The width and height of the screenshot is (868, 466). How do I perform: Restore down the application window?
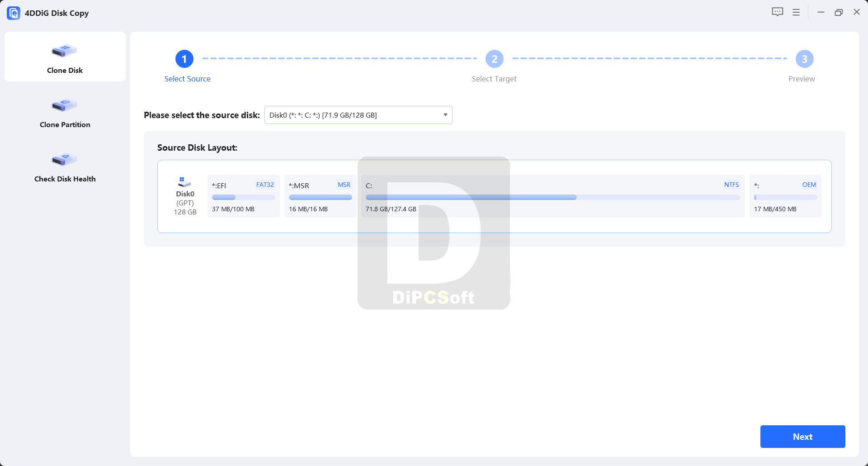(839, 12)
